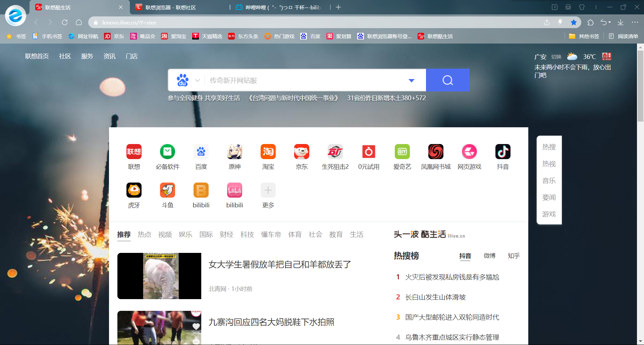Click the address bar URL field
This screenshot has width=644, height=345.
tap(315, 22)
